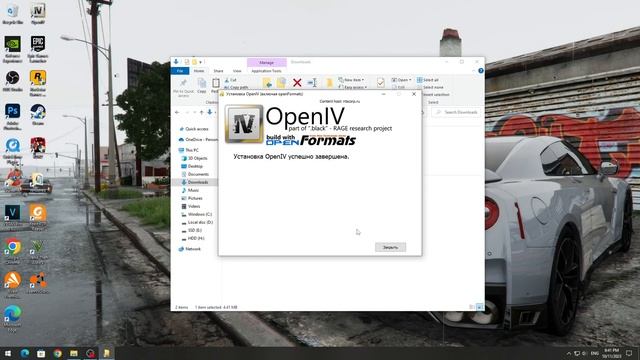Switch to the View ribbon tab
The image size is (640, 360).
click(x=237, y=71)
